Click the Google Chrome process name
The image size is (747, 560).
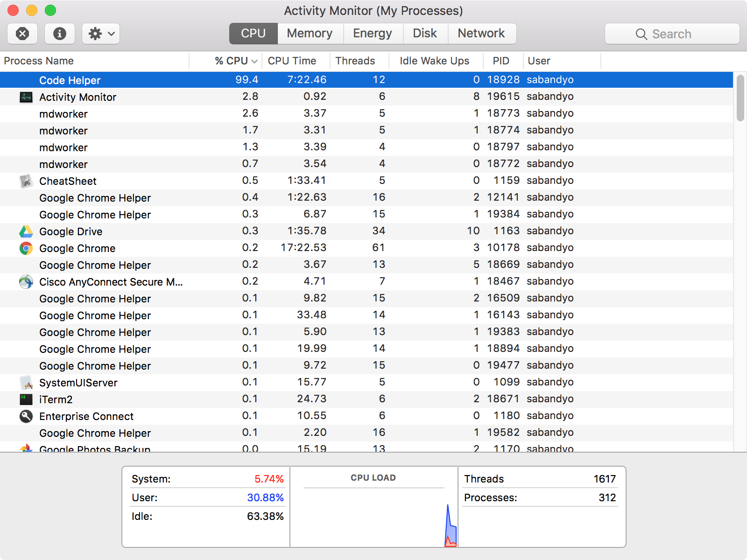[x=78, y=248]
